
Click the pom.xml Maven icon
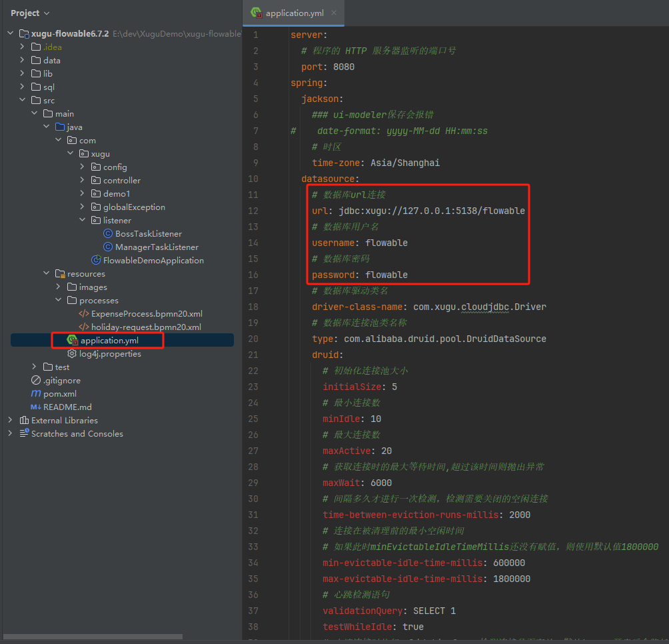[36, 394]
